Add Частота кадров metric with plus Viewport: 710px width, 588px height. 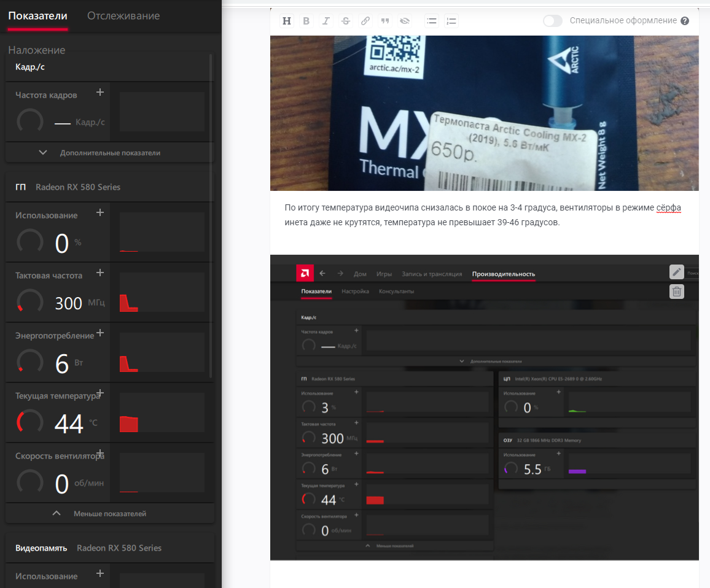click(x=100, y=92)
